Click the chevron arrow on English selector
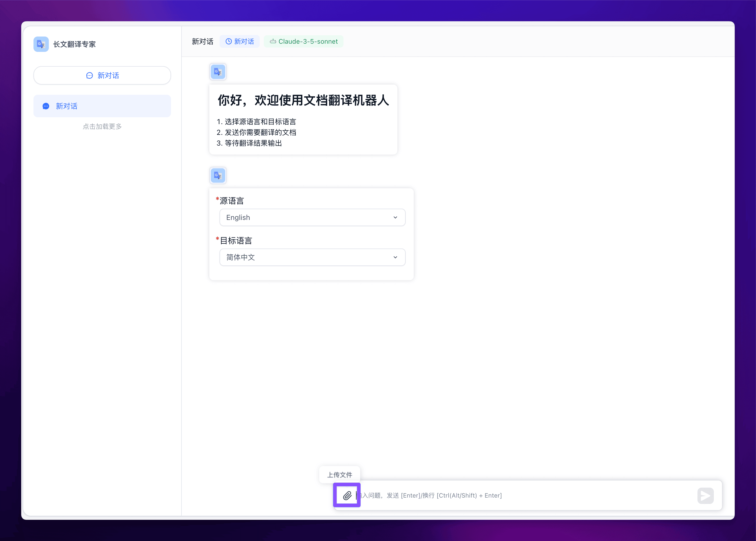 pos(395,218)
